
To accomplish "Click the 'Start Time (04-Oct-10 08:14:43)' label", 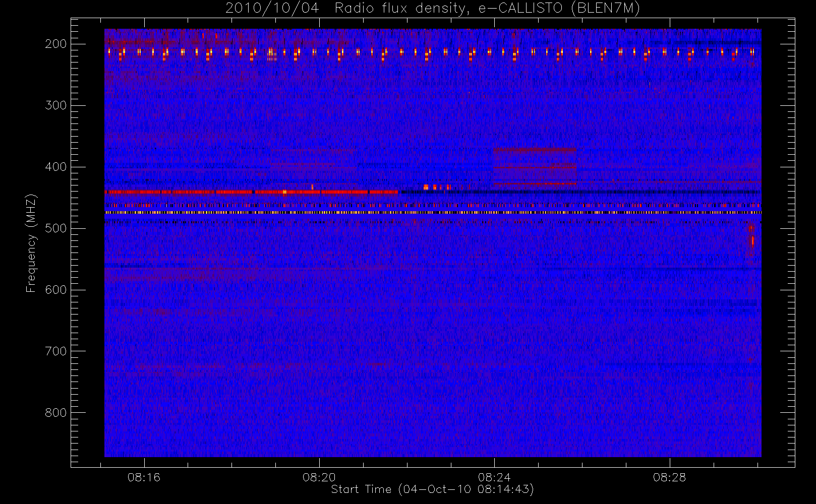I will 432,489.
